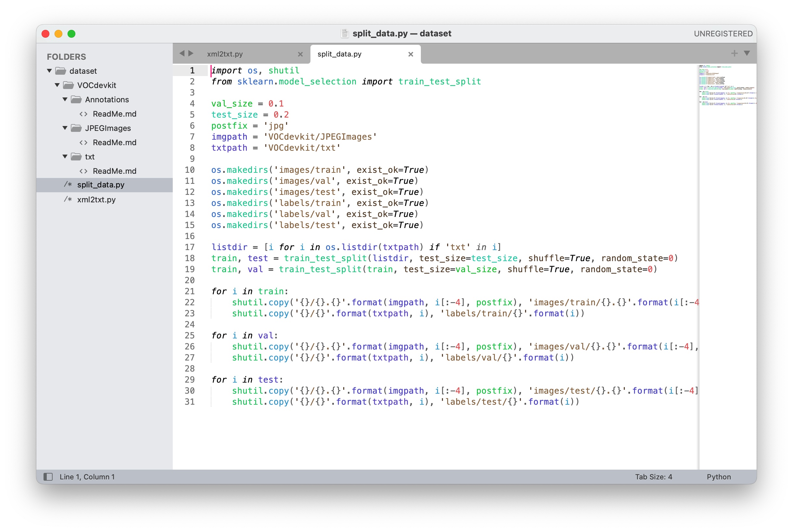Change the Python syntax selector

click(718, 477)
